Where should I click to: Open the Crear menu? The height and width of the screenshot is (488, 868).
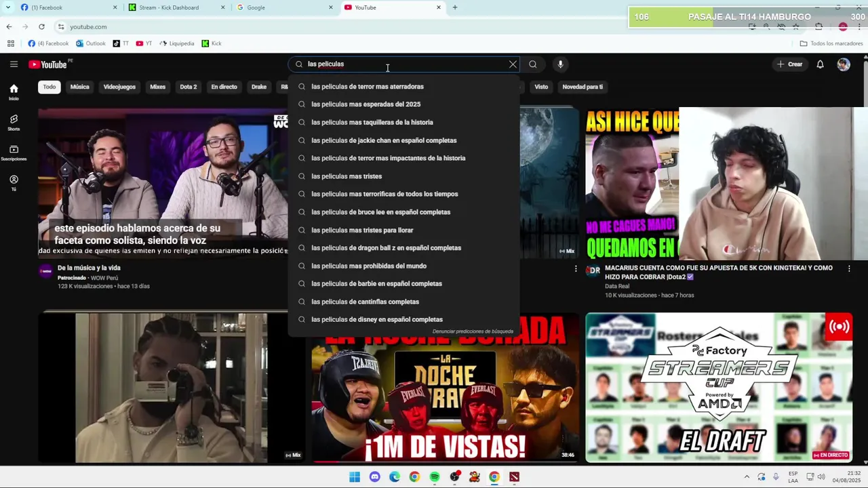point(790,64)
